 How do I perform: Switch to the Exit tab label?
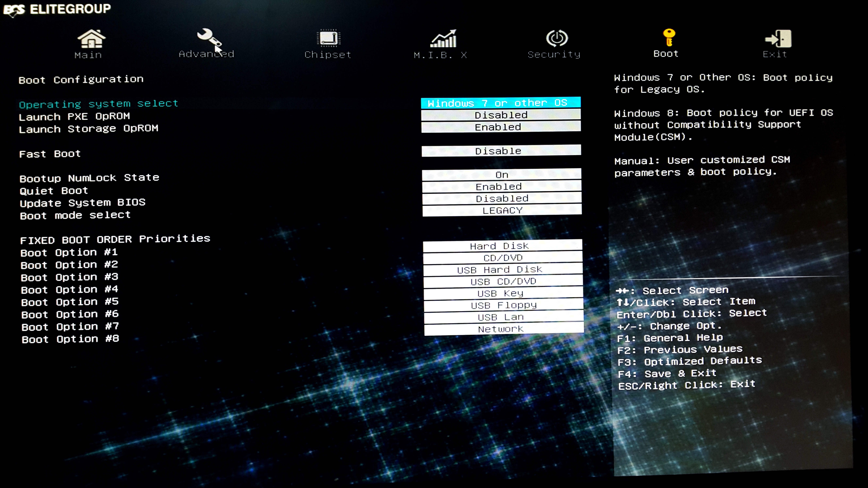(775, 54)
